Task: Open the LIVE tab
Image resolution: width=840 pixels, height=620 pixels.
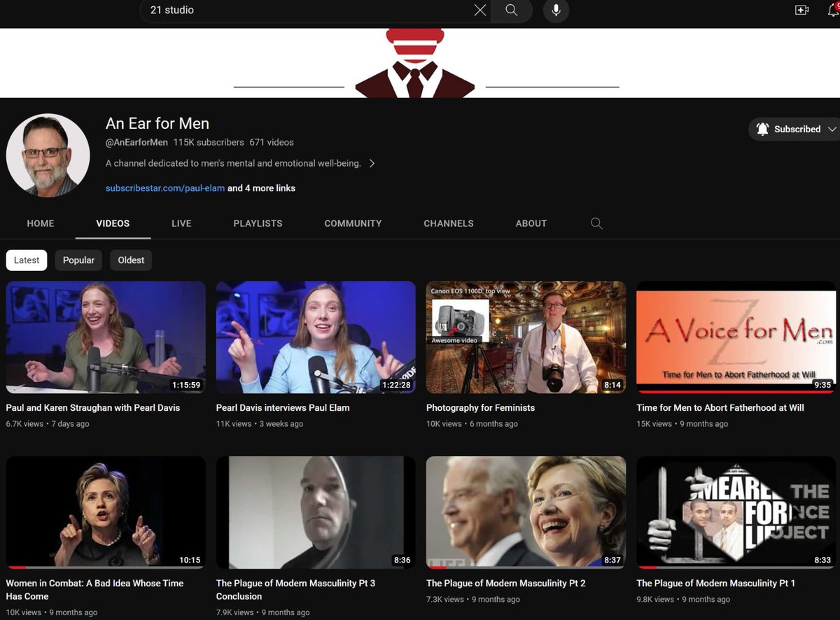Action: pyautogui.click(x=181, y=223)
